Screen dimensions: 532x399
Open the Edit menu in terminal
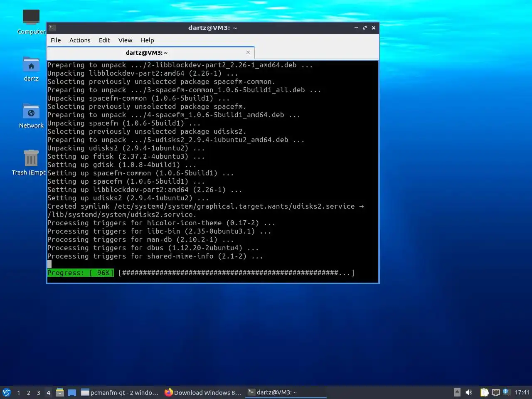click(x=104, y=40)
